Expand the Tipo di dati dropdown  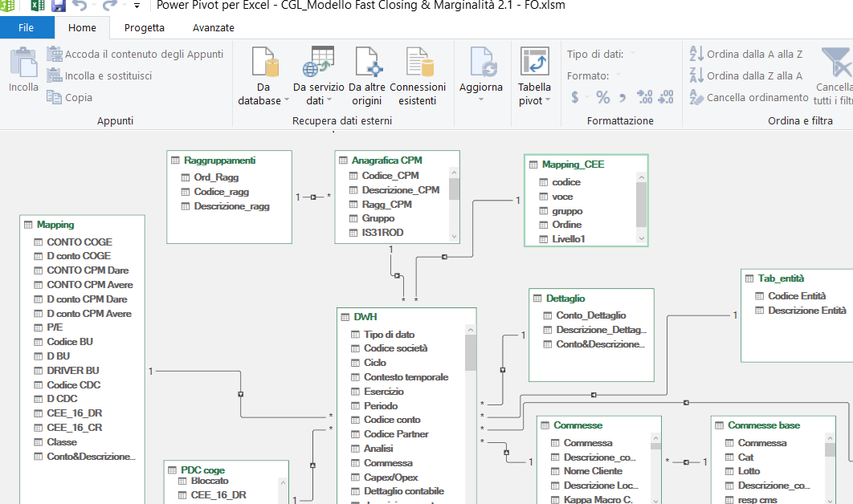coord(633,55)
